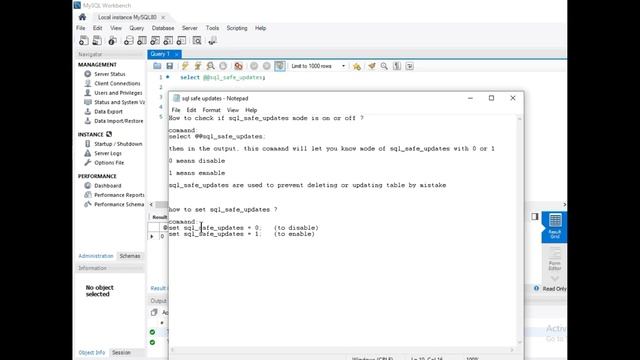Open Notepad's Format menu

point(211,110)
